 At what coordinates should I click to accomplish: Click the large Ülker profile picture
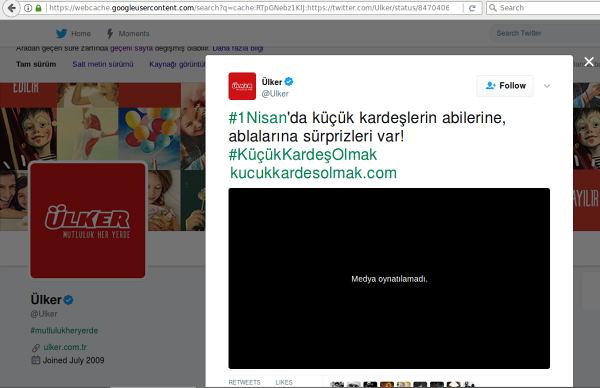(88, 220)
